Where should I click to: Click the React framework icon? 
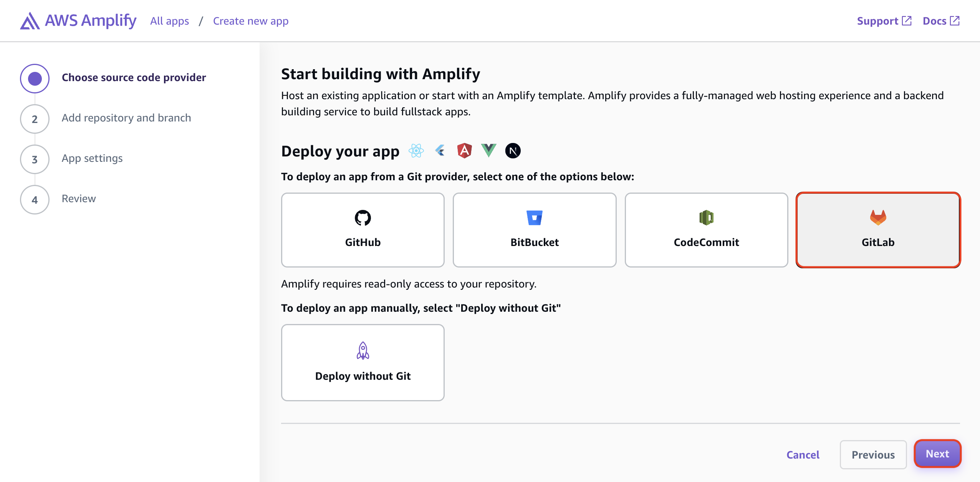click(416, 151)
